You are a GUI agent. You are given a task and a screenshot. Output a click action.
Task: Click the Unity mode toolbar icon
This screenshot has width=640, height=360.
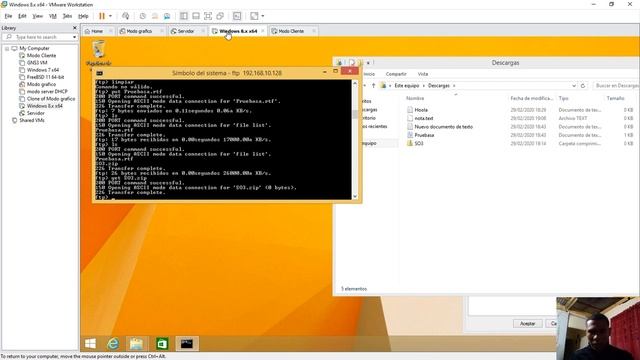[x=220, y=16]
